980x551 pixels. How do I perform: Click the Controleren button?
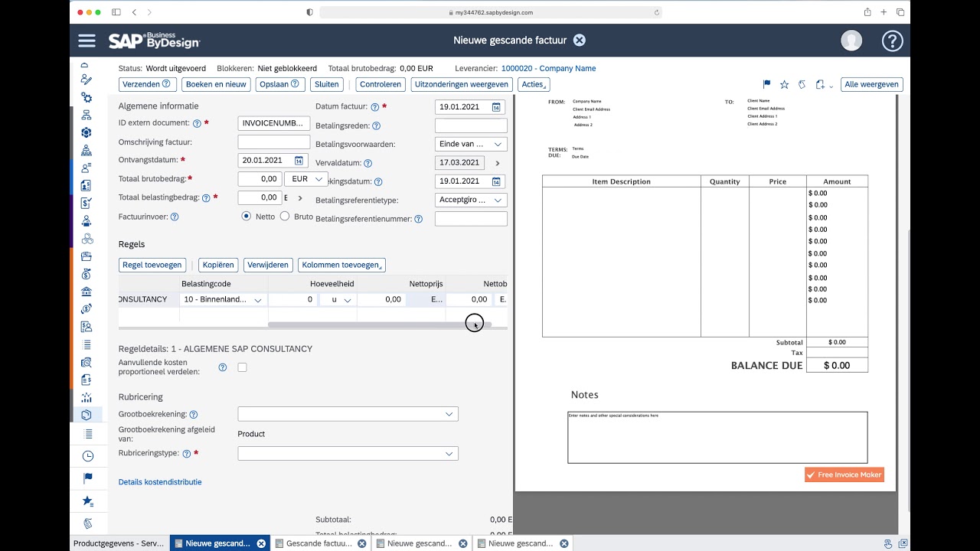(x=381, y=84)
